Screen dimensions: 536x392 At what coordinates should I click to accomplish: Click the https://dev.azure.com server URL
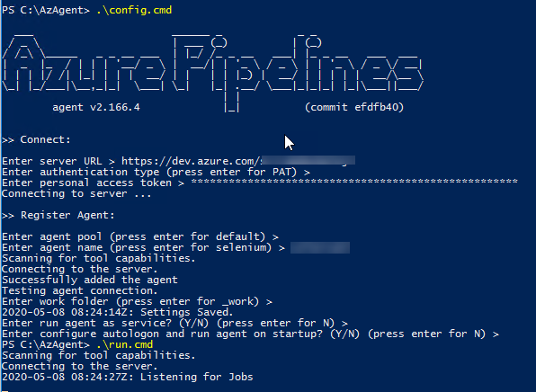coord(190,161)
